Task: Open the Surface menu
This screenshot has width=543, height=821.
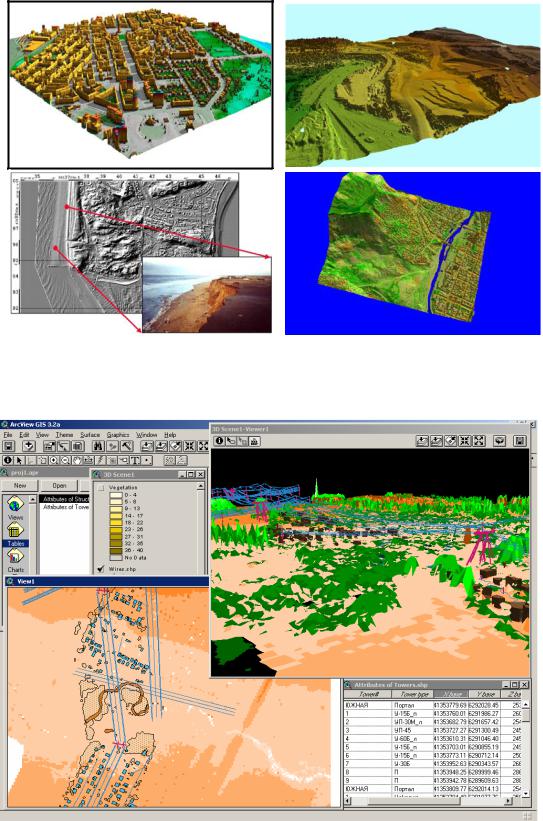Action: pyautogui.click(x=90, y=435)
